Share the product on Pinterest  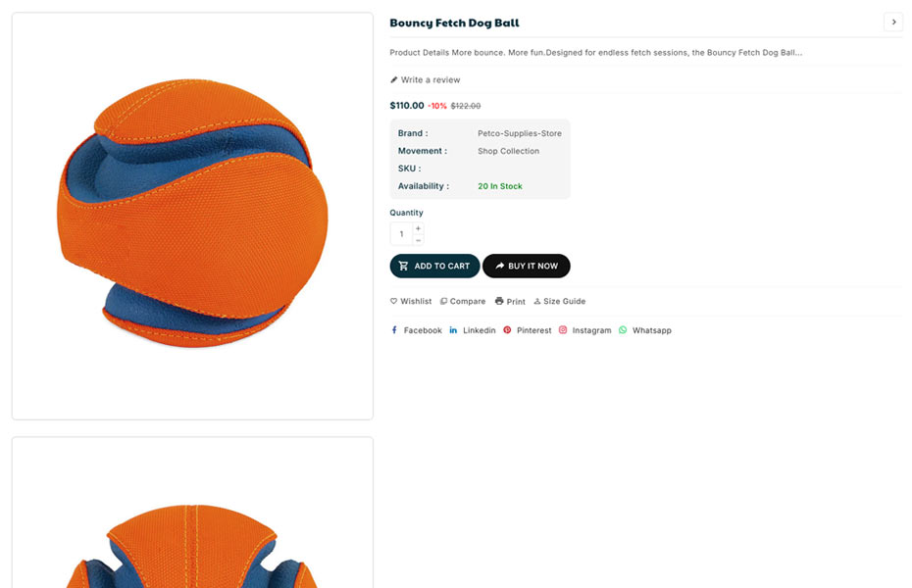coord(528,331)
